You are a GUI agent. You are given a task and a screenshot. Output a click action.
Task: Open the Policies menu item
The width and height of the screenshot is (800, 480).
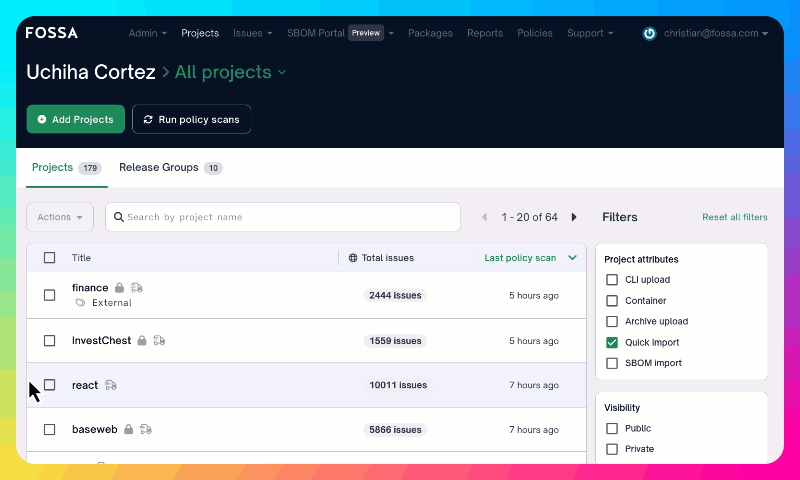(535, 33)
